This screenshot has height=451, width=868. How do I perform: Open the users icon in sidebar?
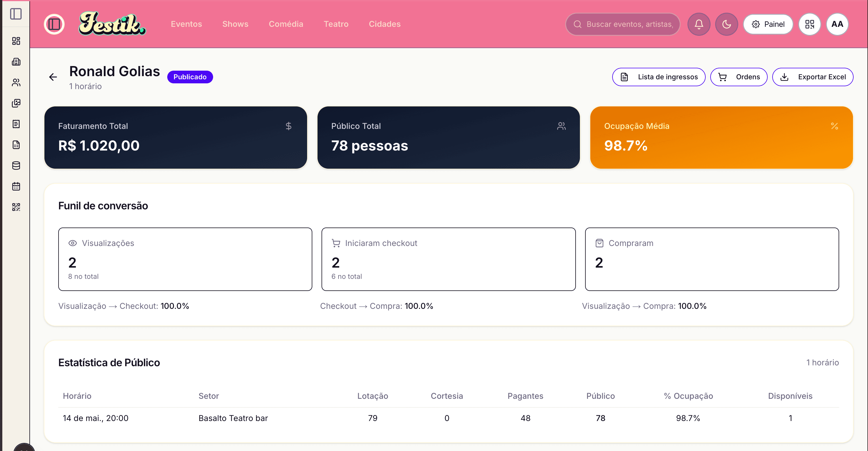(16, 82)
